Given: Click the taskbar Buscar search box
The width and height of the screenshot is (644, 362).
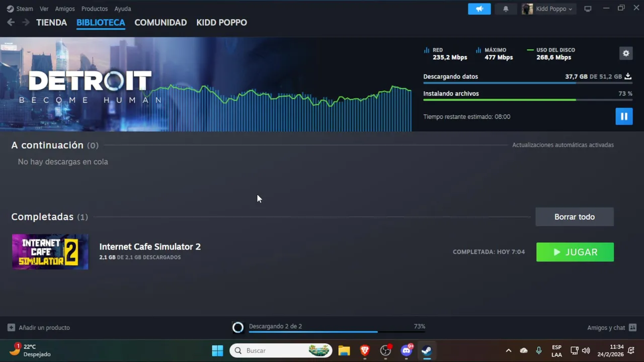Looking at the screenshot, I should tap(281, 350).
